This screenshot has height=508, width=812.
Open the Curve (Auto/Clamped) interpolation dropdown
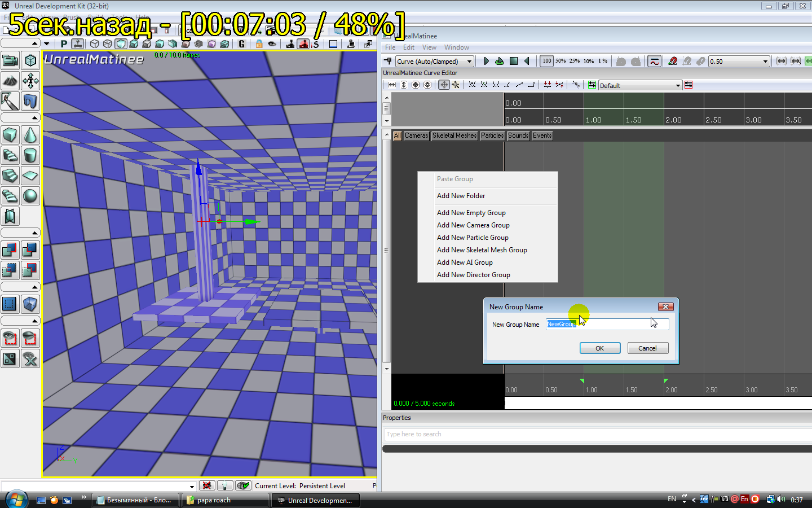[434, 61]
